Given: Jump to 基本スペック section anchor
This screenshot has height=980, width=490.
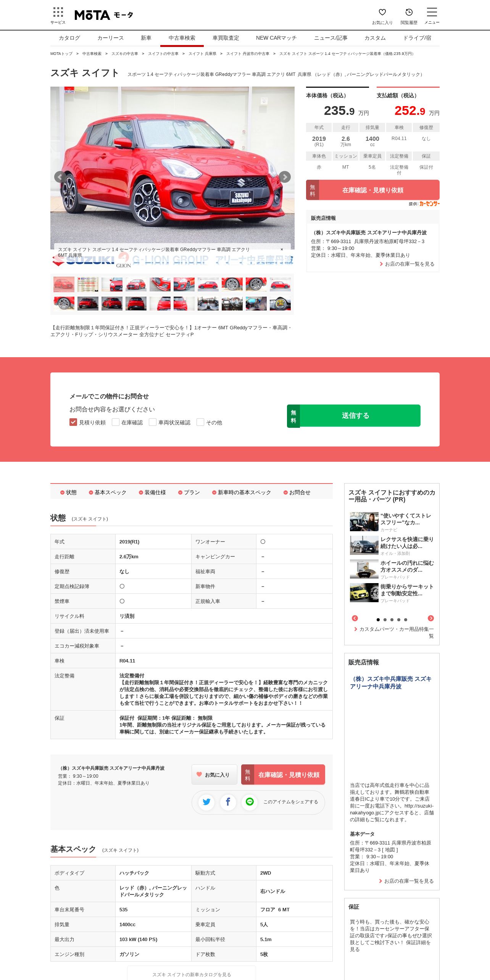Looking at the screenshot, I should coord(108,492).
